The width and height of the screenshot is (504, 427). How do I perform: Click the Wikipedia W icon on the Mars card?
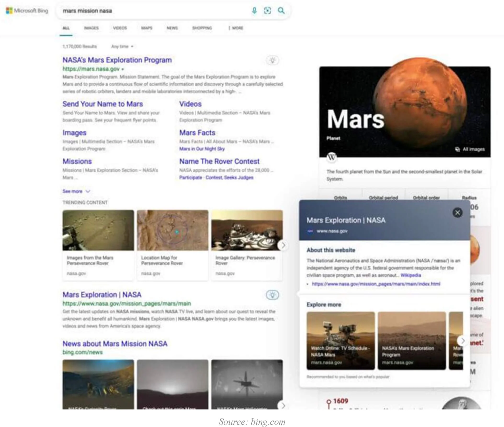point(332,157)
